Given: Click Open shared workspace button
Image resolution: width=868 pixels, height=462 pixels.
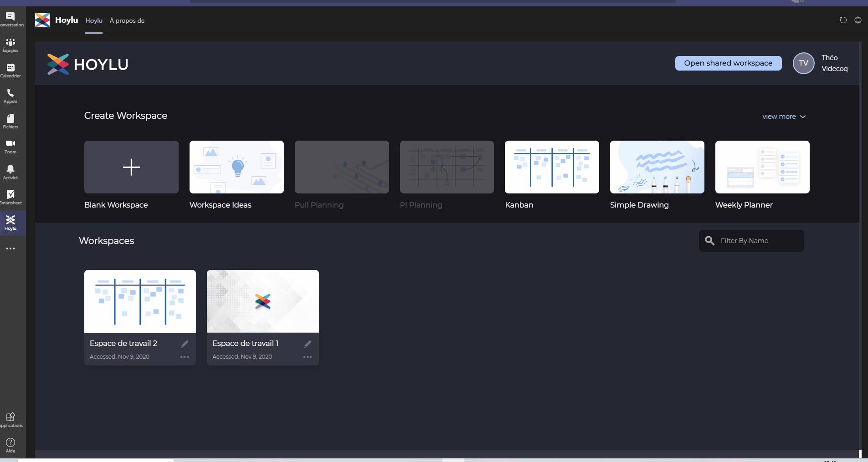Looking at the screenshot, I should pyautogui.click(x=728, y=63).
